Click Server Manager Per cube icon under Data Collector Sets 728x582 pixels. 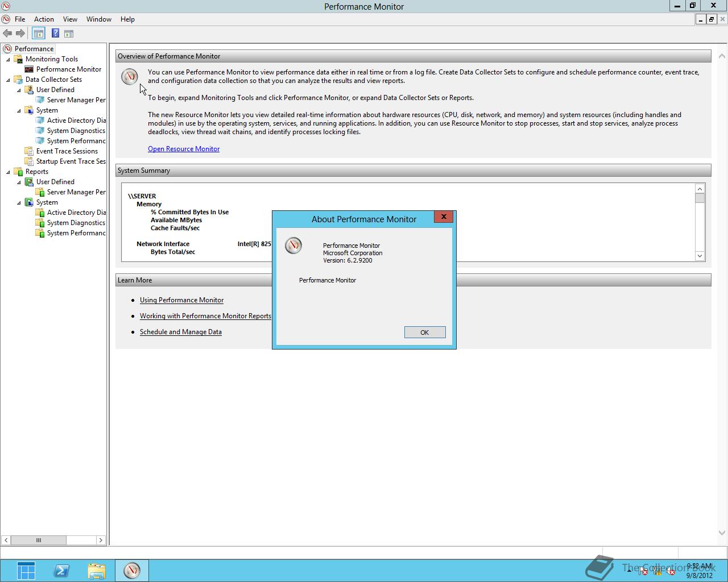(x=40, y=100)
